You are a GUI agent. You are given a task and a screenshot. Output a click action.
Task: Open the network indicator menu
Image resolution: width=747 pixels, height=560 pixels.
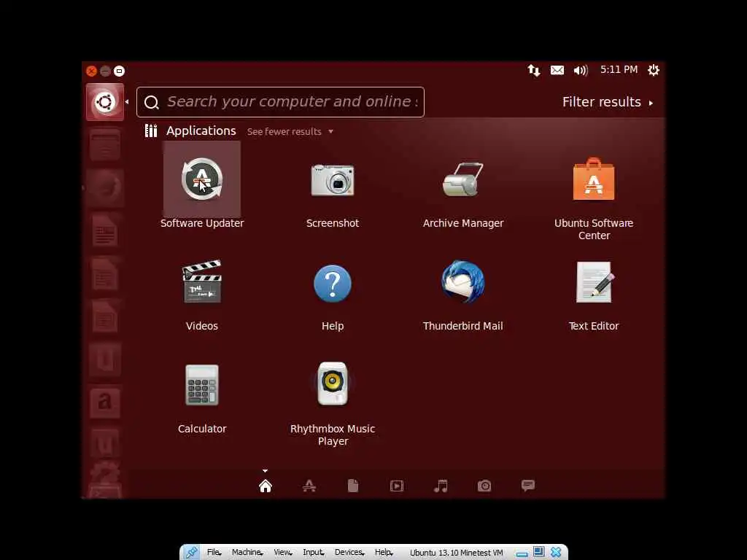(534, 71)
